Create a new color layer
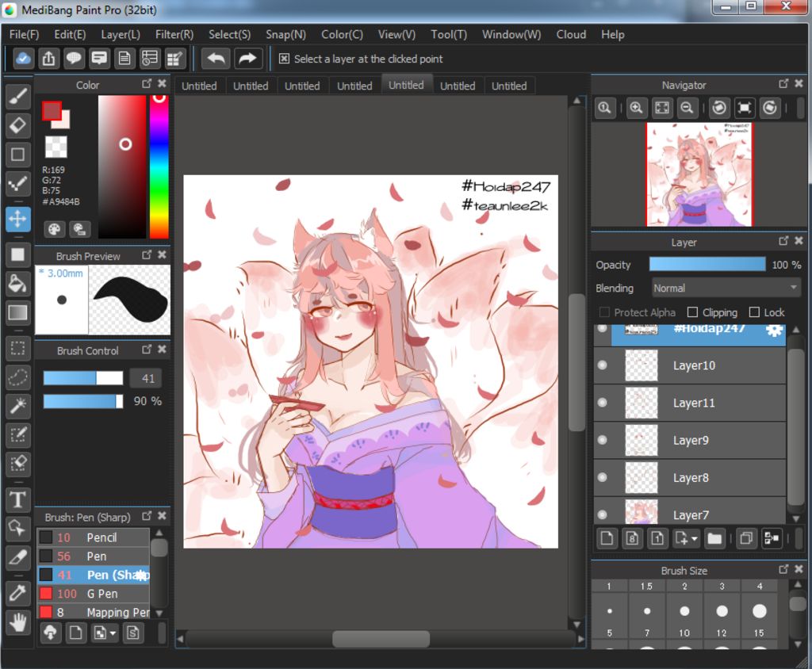 point(607,538)
